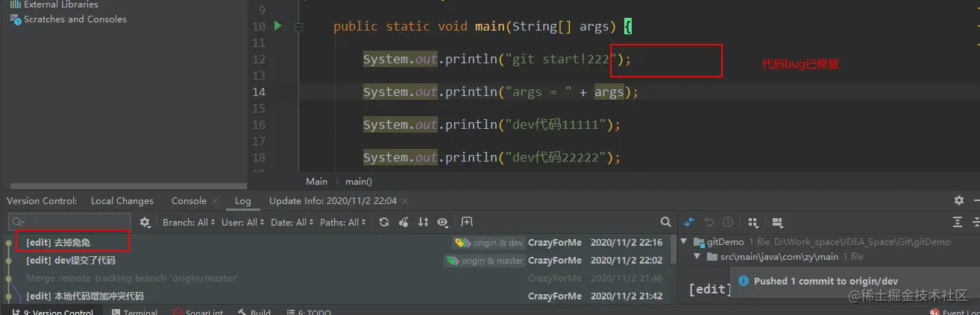Viewport: 980px width, 315px height.
Task: Open IntelliSort sort options icon
Action: 424,222
